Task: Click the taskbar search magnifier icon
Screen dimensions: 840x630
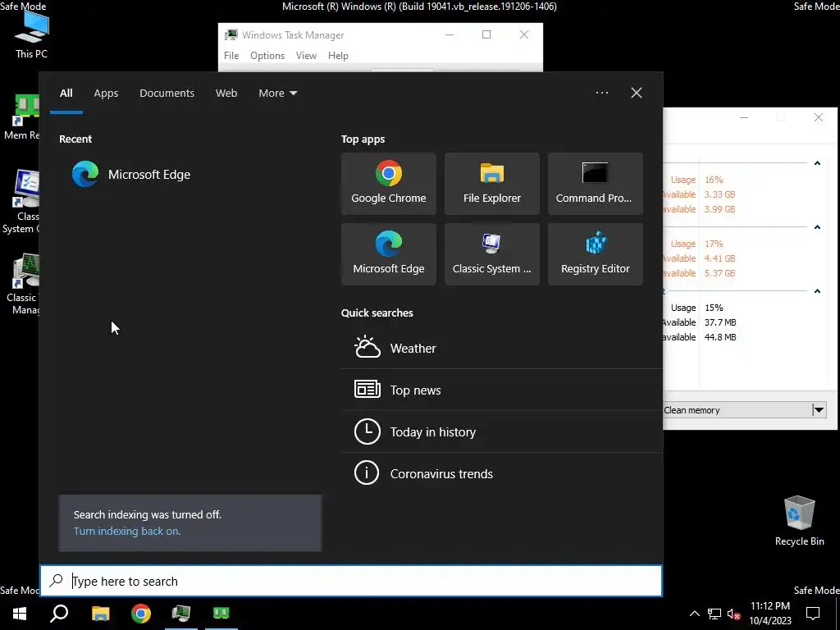Action: 59,613
